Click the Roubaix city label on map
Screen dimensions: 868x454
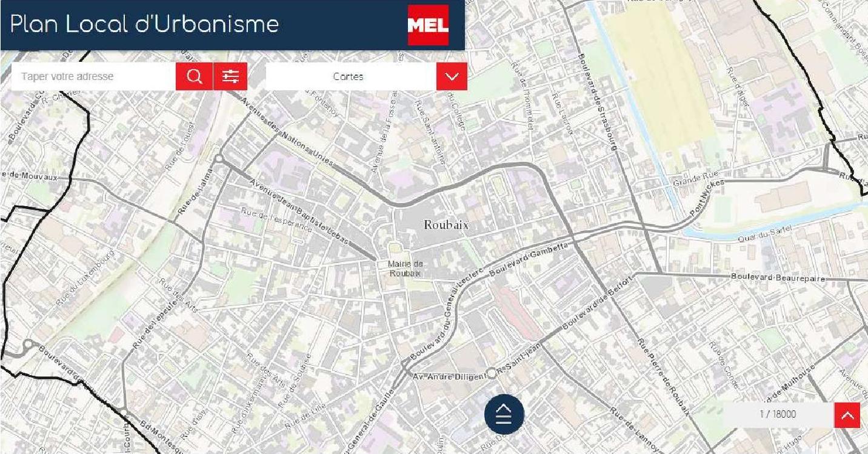point(446,225)
